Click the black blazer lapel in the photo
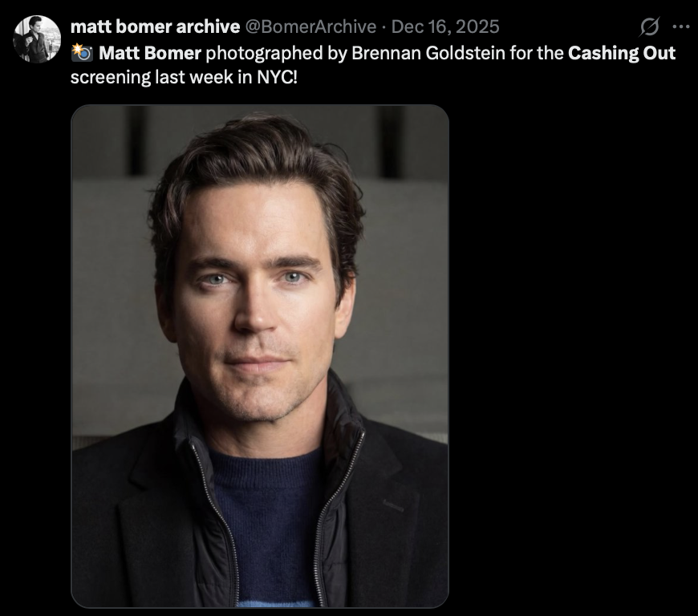 coord(383,513)
